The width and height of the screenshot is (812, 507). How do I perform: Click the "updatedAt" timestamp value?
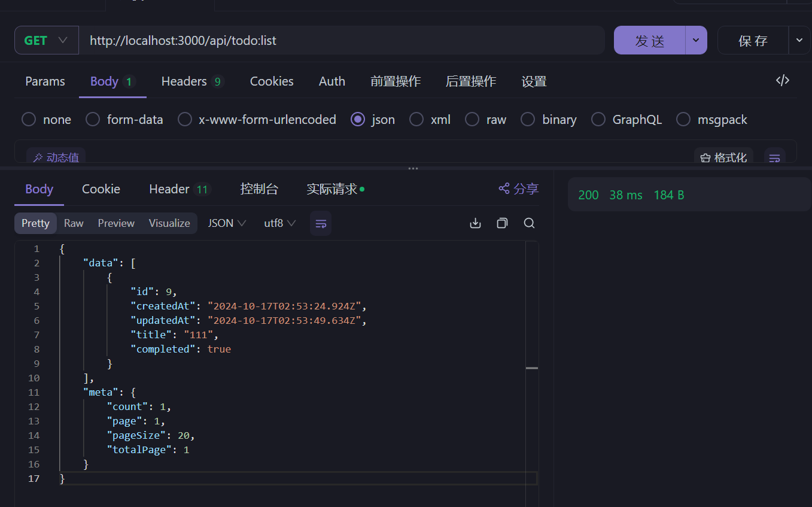284,320
